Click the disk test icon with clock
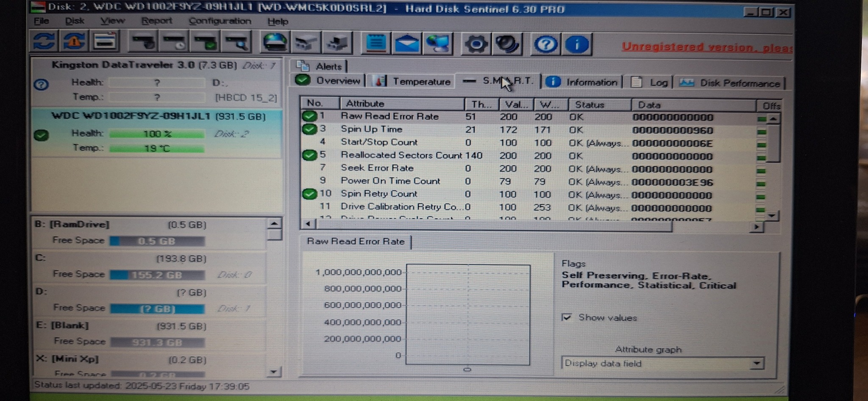 point(174,42)
